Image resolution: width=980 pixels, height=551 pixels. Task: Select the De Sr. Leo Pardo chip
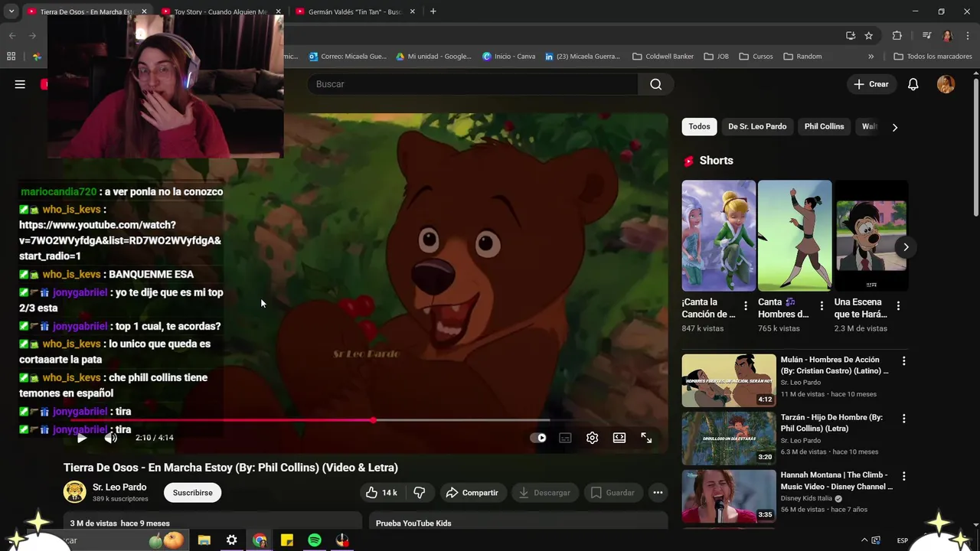coord(757,127)
